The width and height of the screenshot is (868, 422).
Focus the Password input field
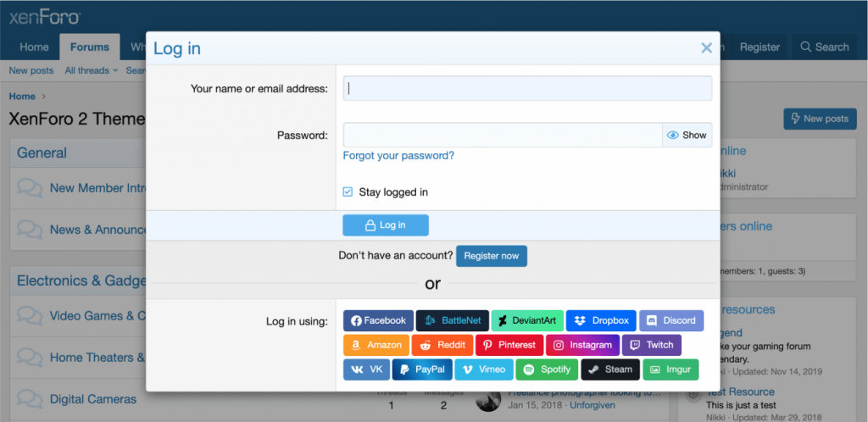503,135
